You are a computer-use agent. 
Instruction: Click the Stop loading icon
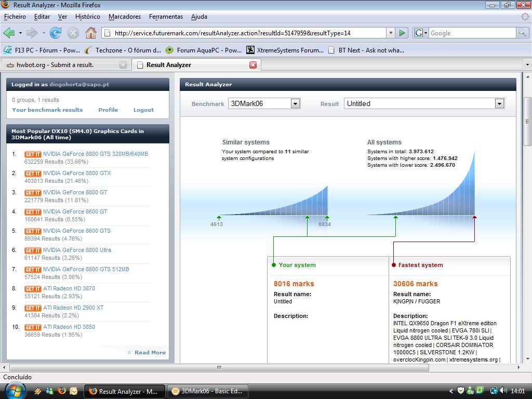(73, 33)
